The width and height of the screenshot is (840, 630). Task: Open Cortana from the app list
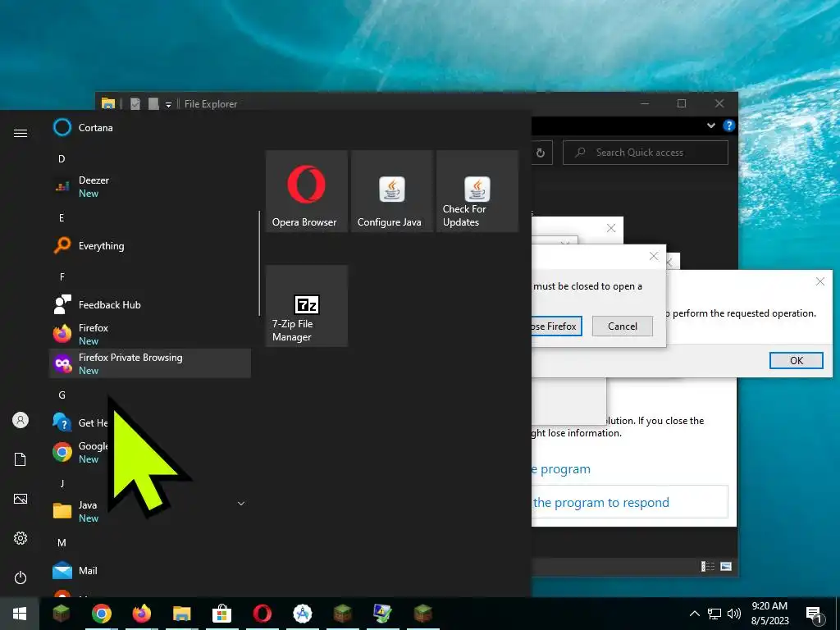point(150,127)
